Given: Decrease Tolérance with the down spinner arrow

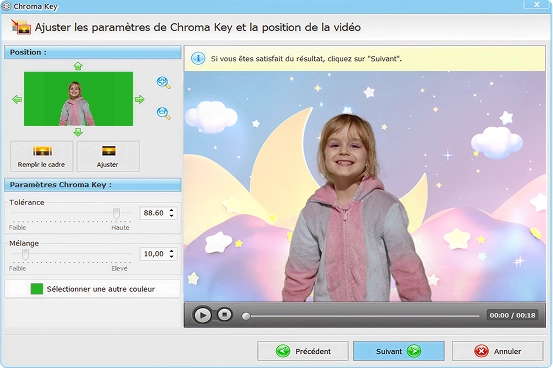Looking at the screenshot, I should (x=172, y=216).
